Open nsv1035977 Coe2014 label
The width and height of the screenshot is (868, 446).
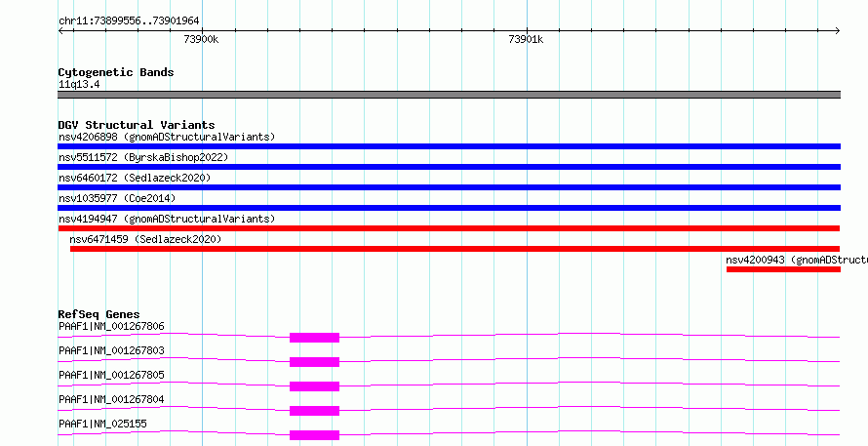117,198
